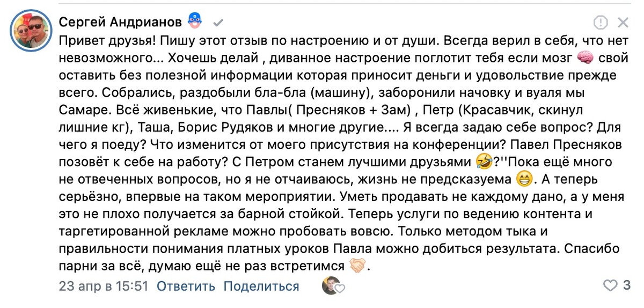The height and width of the screenshot is (308, 644).
Task: Click the laughing emoji after 'лучшими друзьями'
Action: [x=484, y=161]
